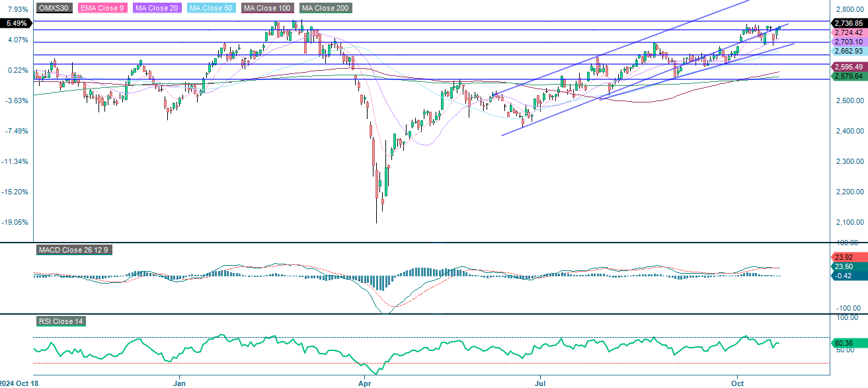
Task: Click the OMXS30 symbol label
Action: (x=54, y=9)
